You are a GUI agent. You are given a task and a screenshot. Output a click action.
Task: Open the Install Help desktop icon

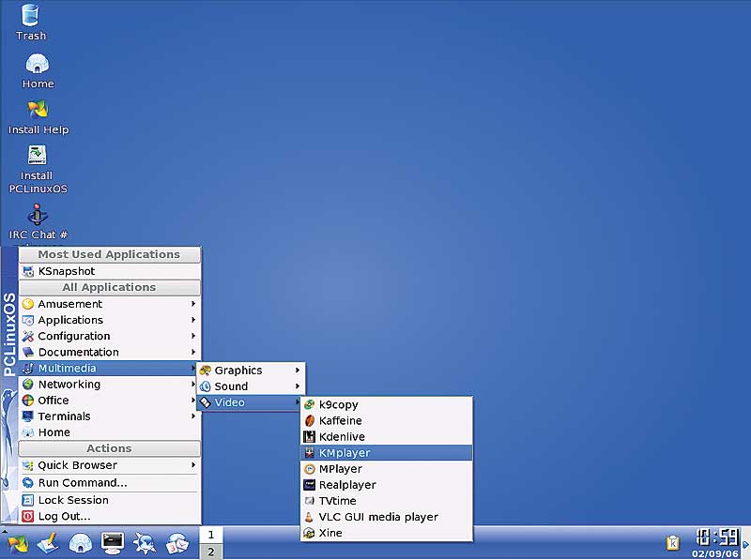[x=38, y=117]
